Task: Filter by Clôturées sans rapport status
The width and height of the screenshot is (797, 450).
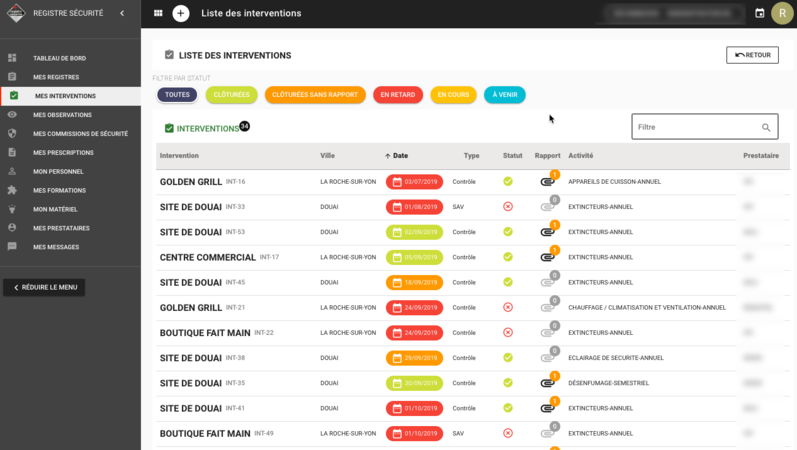Action: click(315, 95)
